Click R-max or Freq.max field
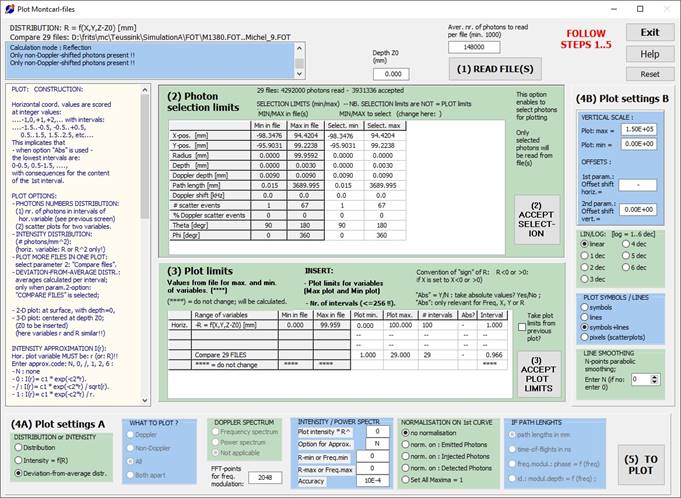The width and height of the screenshot is (681, 498). (372, 469)
